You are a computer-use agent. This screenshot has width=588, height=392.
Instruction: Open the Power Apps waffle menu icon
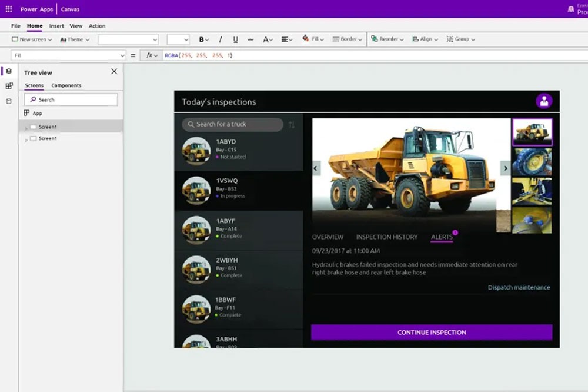pyautogui.click(x=8, y=9)
